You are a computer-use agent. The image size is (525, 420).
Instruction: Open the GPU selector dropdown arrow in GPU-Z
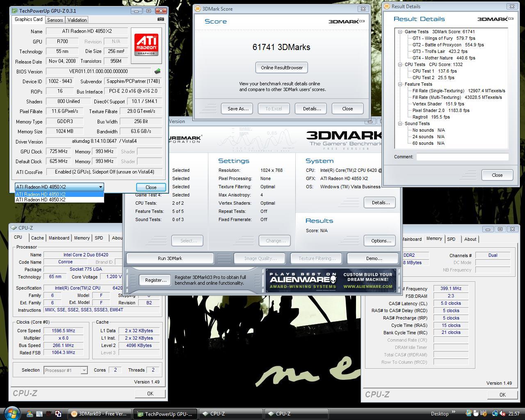(100, 187)
